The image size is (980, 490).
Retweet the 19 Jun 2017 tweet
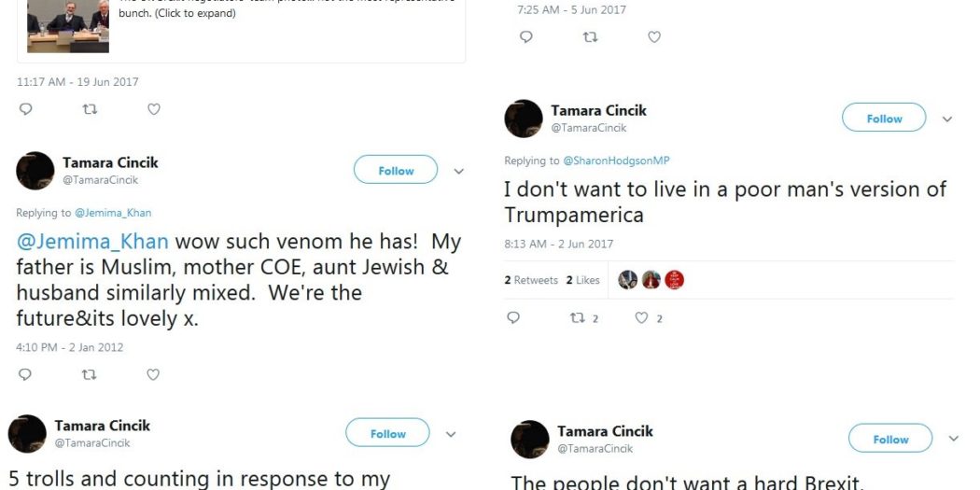90,109
